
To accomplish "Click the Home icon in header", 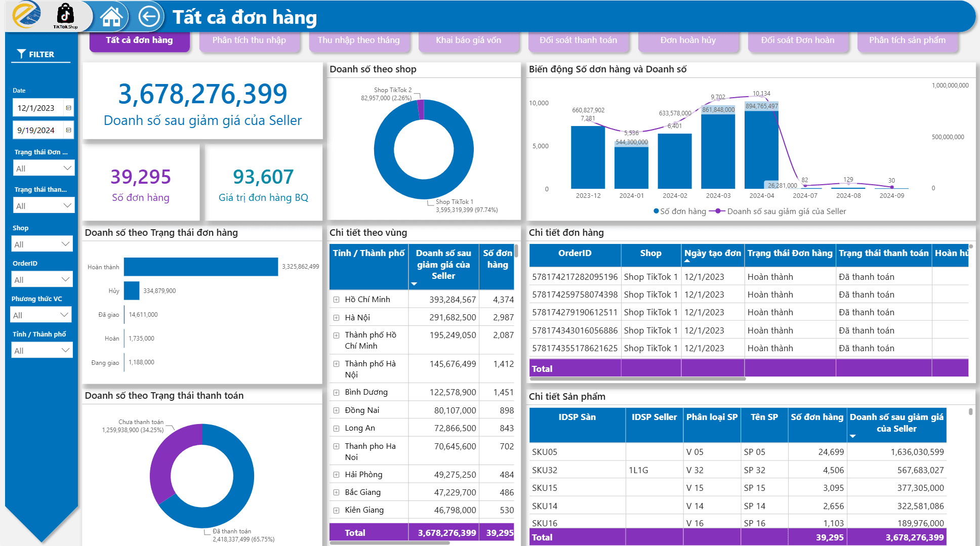I will pos(111,17).
